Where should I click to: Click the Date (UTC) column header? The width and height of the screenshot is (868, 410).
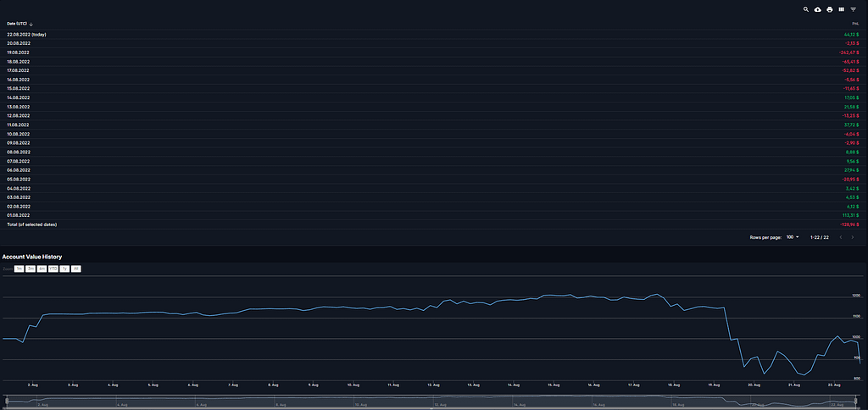point(17,24)
